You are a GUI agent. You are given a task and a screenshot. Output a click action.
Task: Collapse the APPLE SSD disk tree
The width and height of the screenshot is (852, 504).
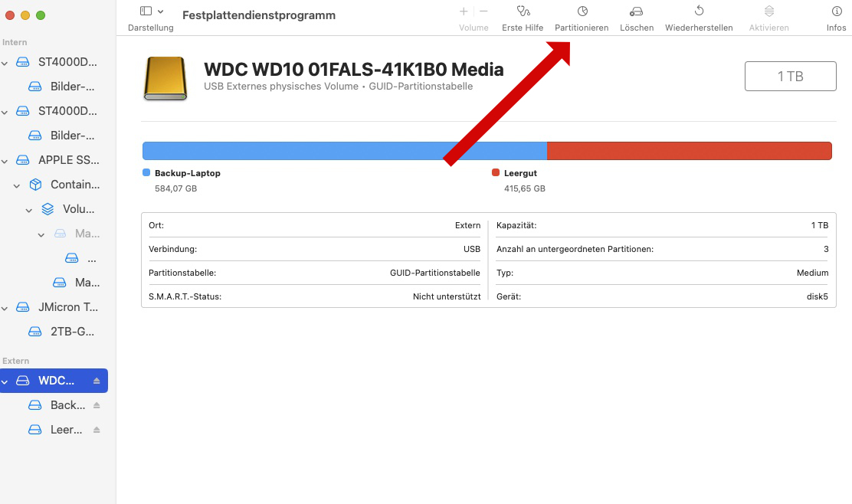click(x=5, y=161)
